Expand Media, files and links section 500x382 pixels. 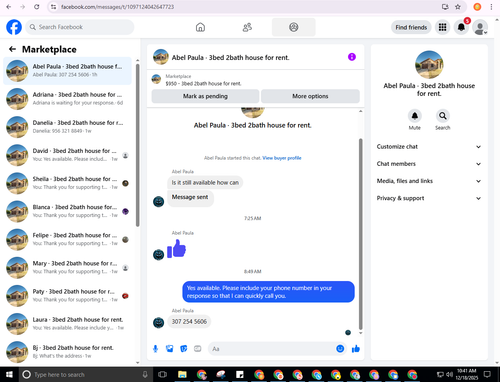[x=429, y=181]
